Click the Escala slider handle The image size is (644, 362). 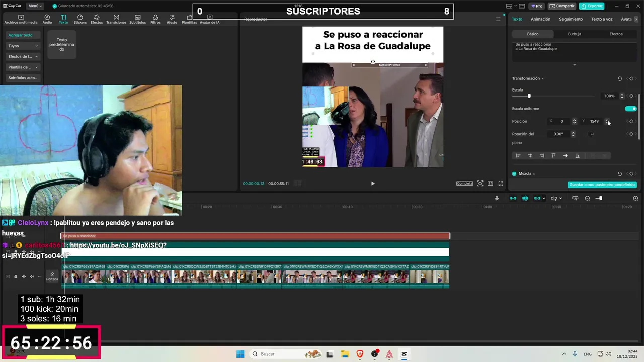[529, 96]
